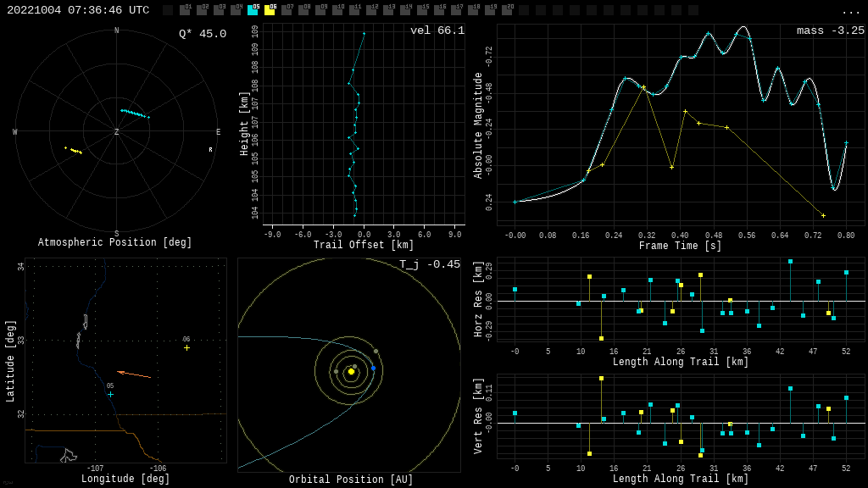Click the radiant R marker in sky plot
Viewport: 868px width, 488px height.
[x=210, y=150]
